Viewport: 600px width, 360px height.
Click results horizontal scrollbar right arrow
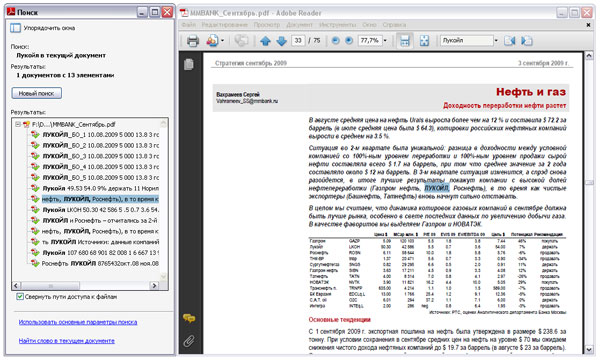tap(154, 286)
